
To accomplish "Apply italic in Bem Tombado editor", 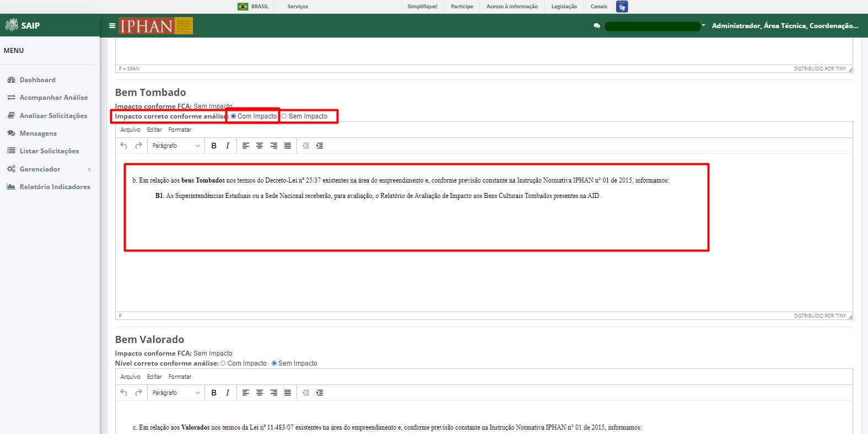I will (228, 146).
